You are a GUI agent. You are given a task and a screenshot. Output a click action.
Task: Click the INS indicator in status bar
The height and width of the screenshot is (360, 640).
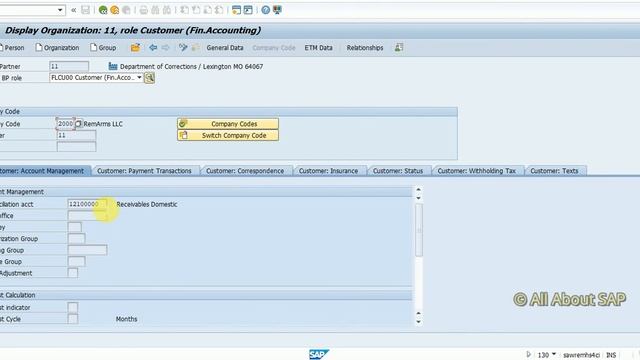611,355
